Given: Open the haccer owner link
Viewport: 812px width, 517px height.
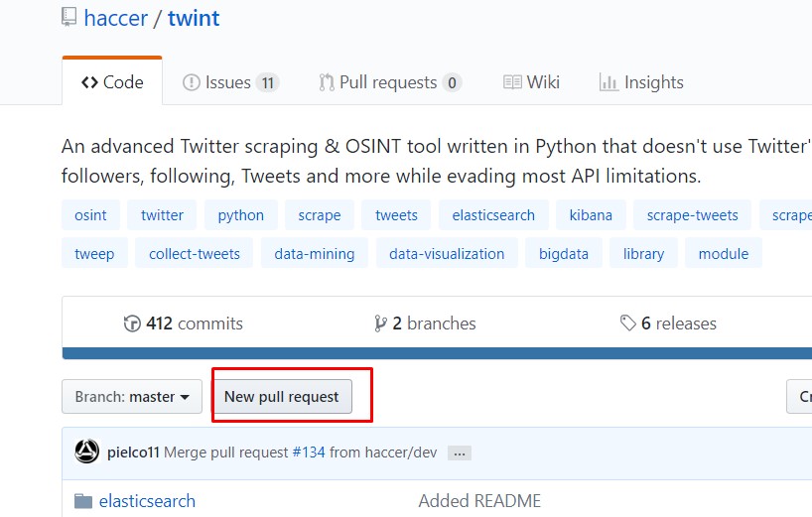Looking at the screenshot, I should (115, 18).
